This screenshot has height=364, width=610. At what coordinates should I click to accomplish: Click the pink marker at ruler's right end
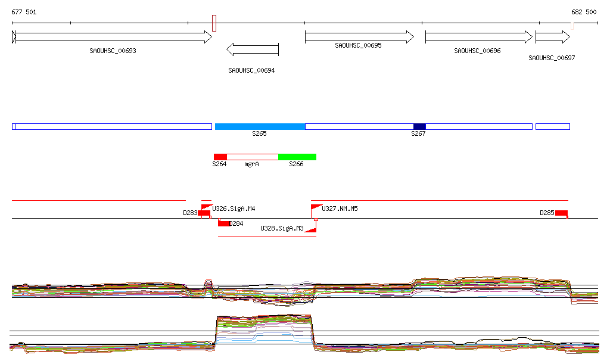point(572,26)
